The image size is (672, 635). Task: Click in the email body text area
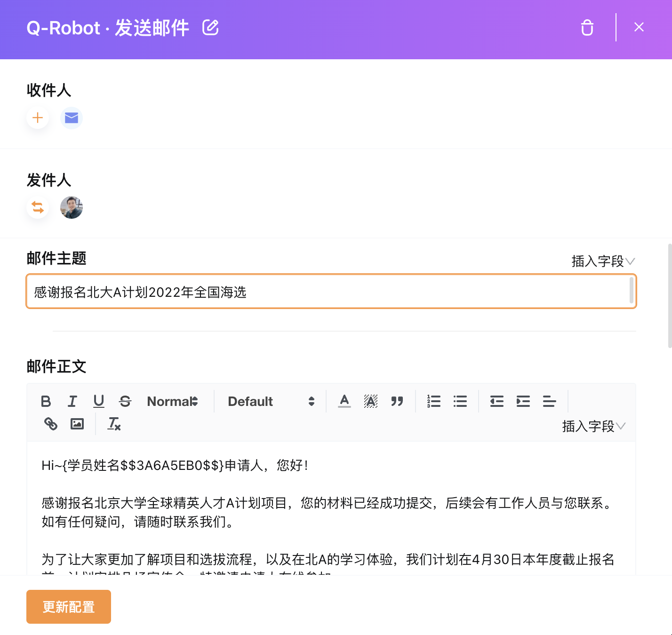pos(331,508)
